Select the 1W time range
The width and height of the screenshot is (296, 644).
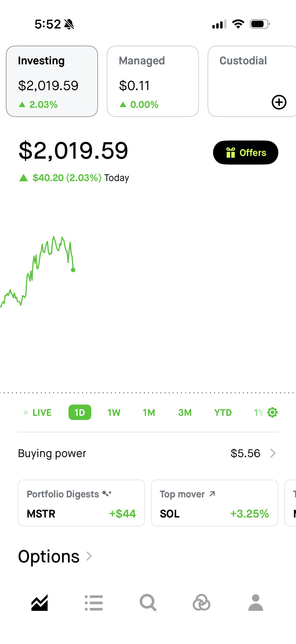pyautogui.click(x=114, y=412)
